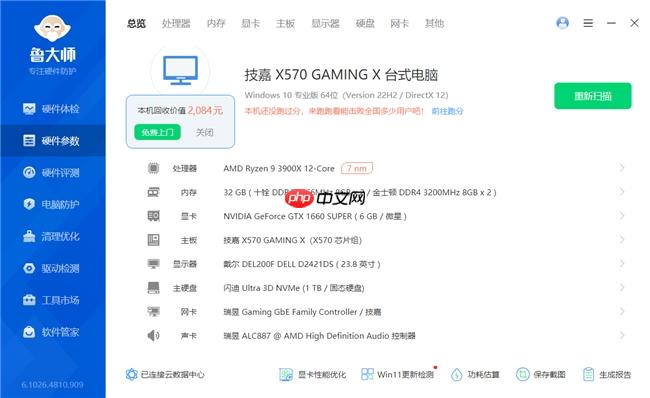Open Win11更新检测 tool
Screen dimensions: 650x398
(x=397, y=374)
